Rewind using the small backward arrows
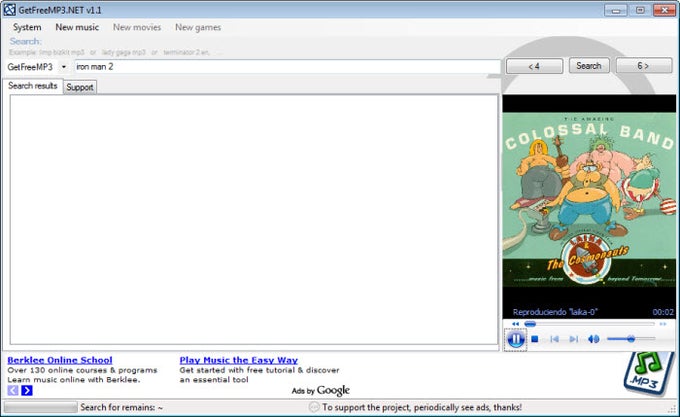The height and width of the screenshot is (417, 680). point(515,324)
